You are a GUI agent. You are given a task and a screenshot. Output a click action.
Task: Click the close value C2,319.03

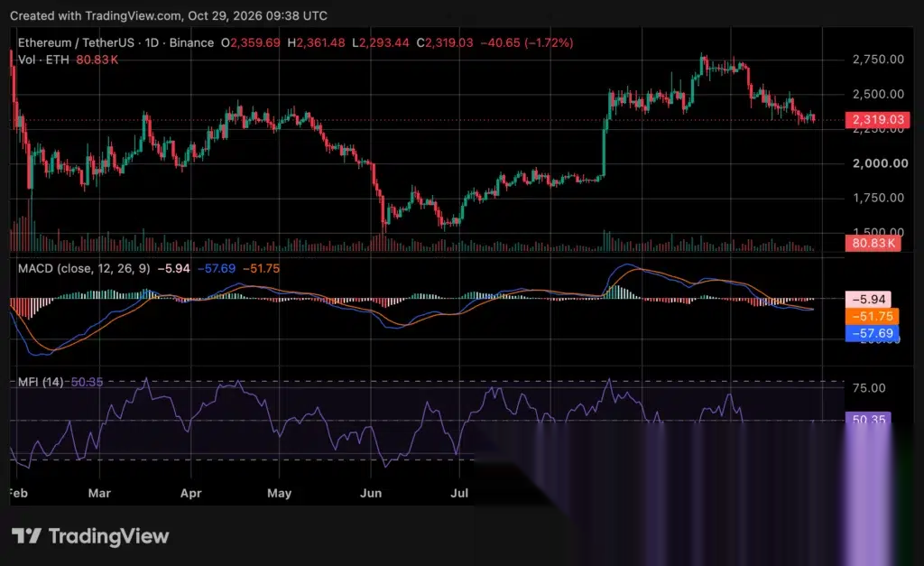point(444,42)
